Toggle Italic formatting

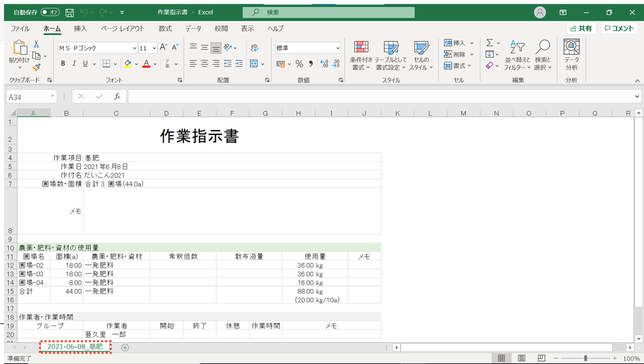coord(74,64)
